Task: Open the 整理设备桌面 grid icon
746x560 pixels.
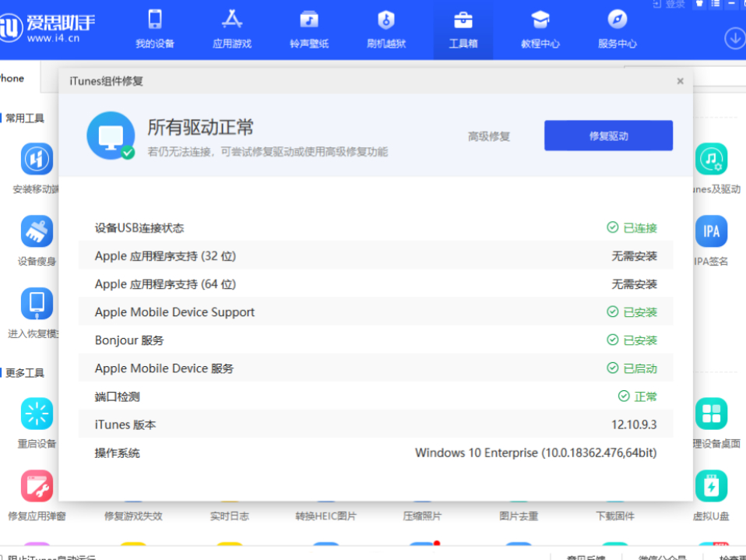Action: coord(711,414)
